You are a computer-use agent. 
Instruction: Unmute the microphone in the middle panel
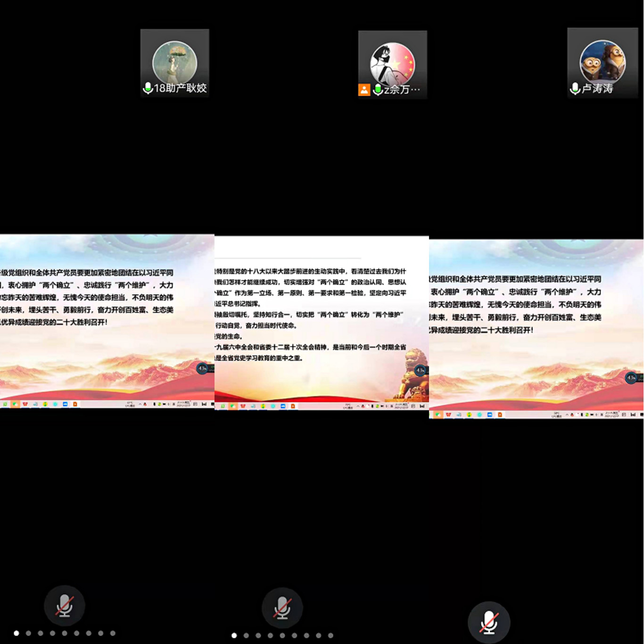pos(282,608)
